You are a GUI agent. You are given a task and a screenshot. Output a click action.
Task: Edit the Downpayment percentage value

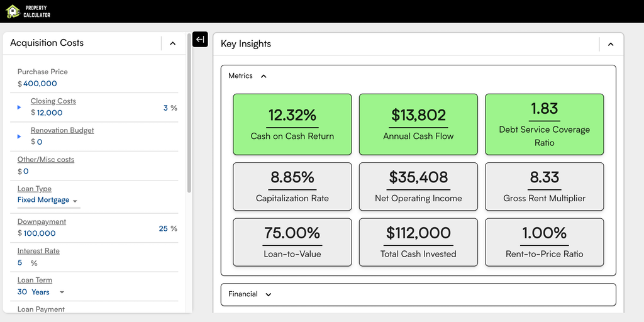click(x=164, y=229)
